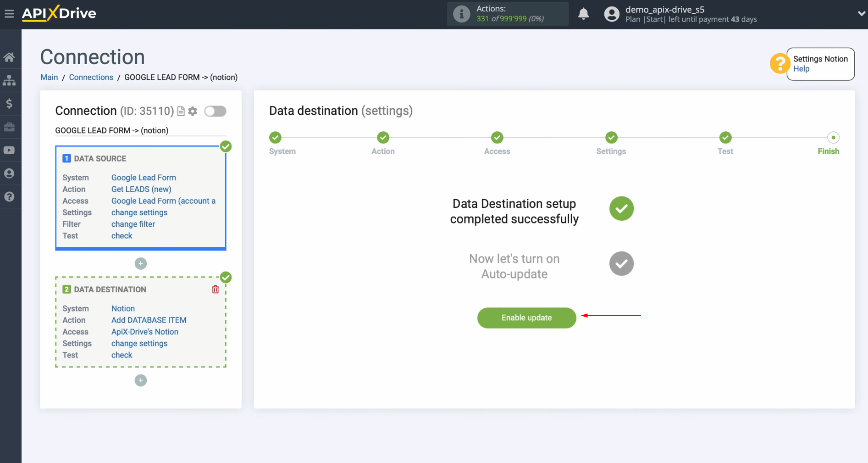Image resolution: width=868 pixels, height=463 pixels.
Task: Navigate to Main via breadcrumb
Action: coord(49,77)
